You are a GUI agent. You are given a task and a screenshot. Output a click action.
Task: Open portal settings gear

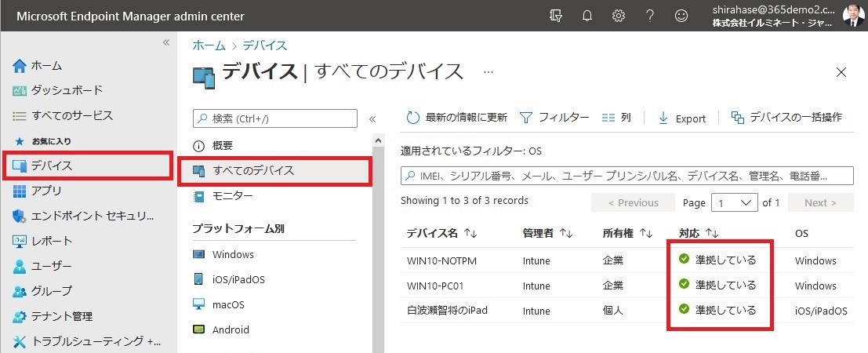coord(619,16)
